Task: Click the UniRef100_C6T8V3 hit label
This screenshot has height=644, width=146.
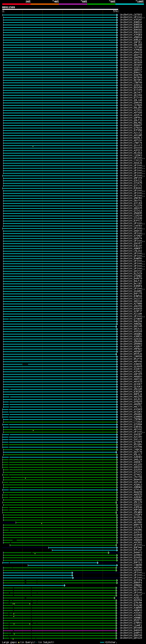Action: [x=131, y=15]
